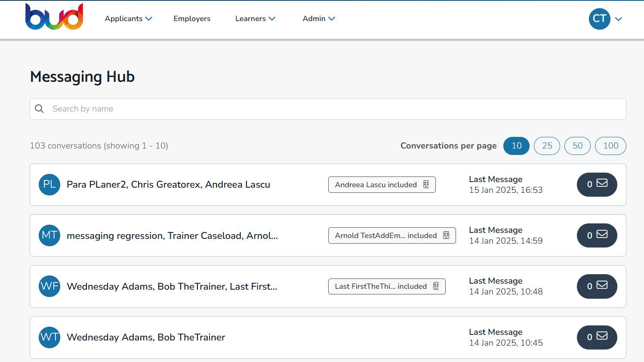The height and width of the screenshot is (362, 644).
Task: Select 25 conversations per page
Action: click(x=547, y=146)
